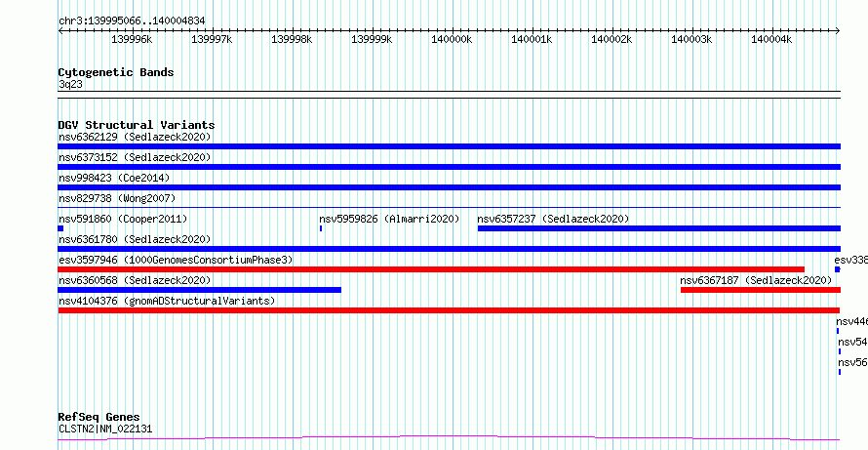The width and height of the screenshot is (868, 450).
Task: Open the nsv6357237 (Sedlazeck2020) variant
Action: (554, 219)
